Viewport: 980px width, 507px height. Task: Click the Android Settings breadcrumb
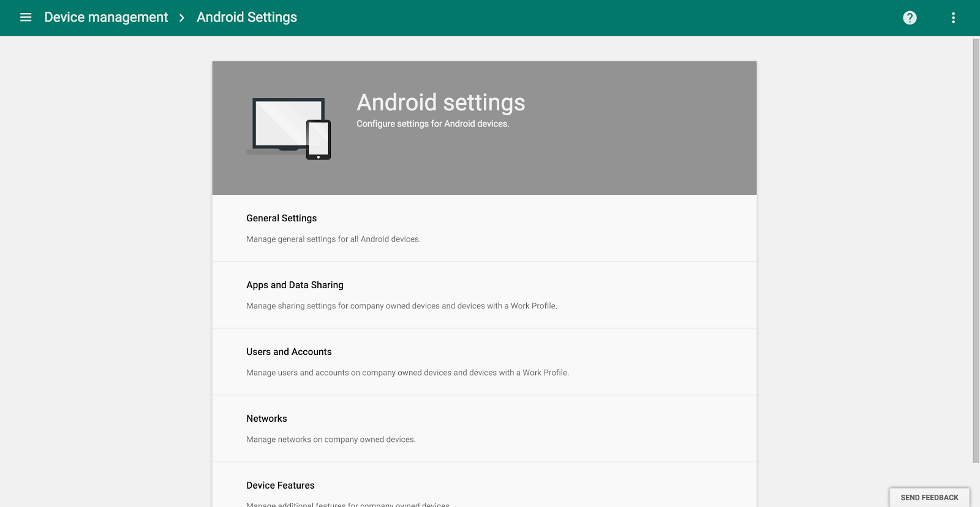(247, 17)
